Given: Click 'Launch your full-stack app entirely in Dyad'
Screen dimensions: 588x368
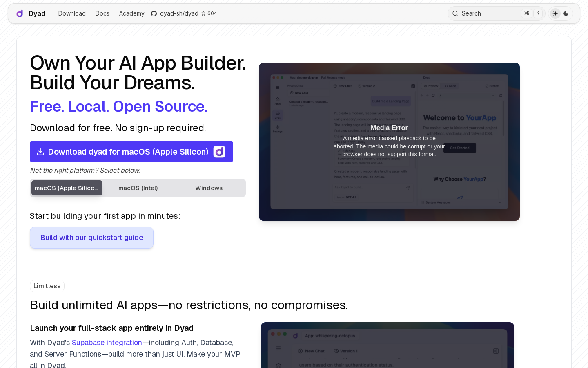Looking at the screenshot, I should tap(112, 328).
